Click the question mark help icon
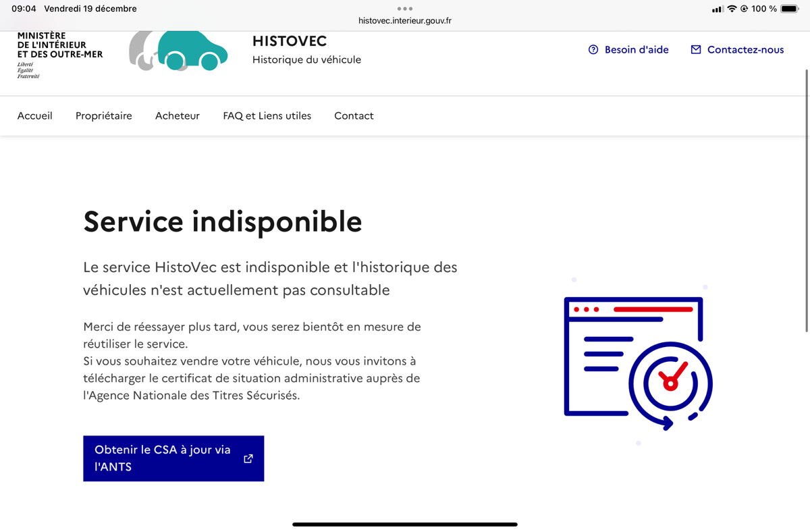 click(593, 49)
